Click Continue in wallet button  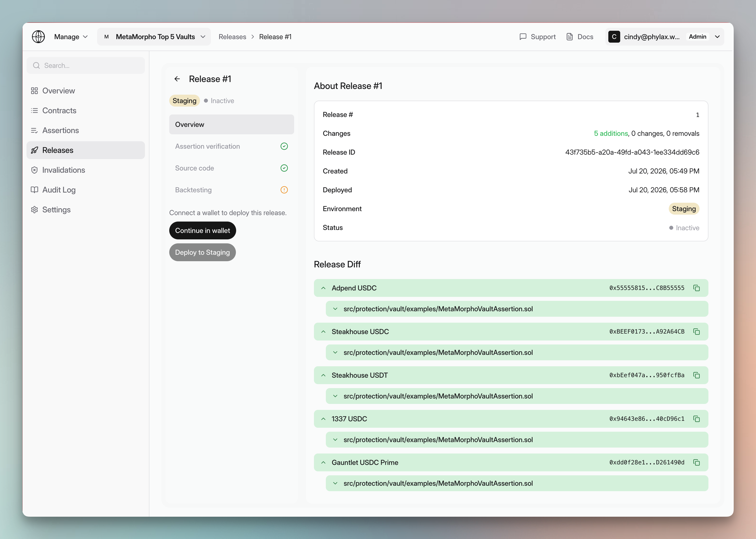pyautogui.click(x=202, y=231)
